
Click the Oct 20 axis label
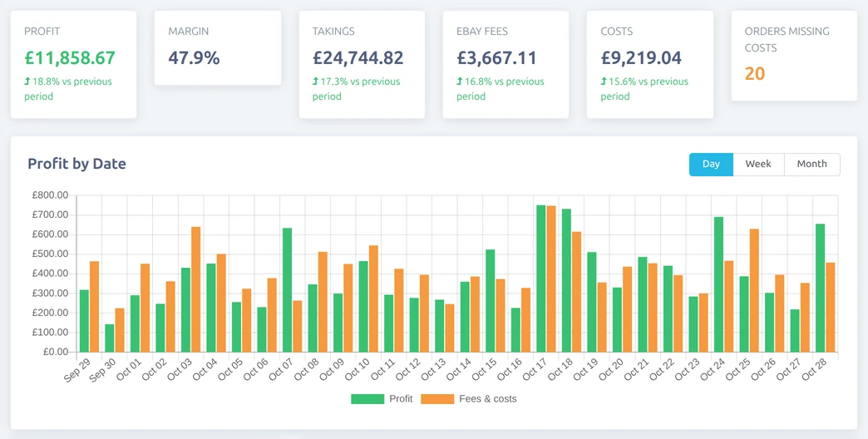[610, 370]
